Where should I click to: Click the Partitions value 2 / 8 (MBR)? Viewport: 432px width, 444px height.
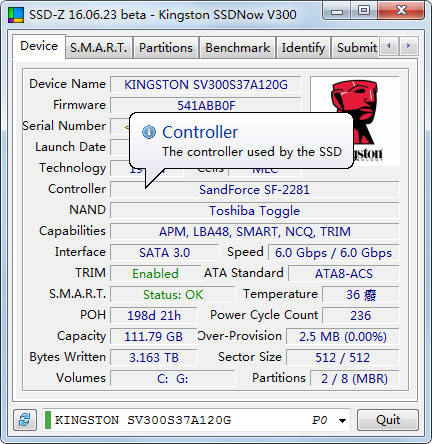point(354,379)
